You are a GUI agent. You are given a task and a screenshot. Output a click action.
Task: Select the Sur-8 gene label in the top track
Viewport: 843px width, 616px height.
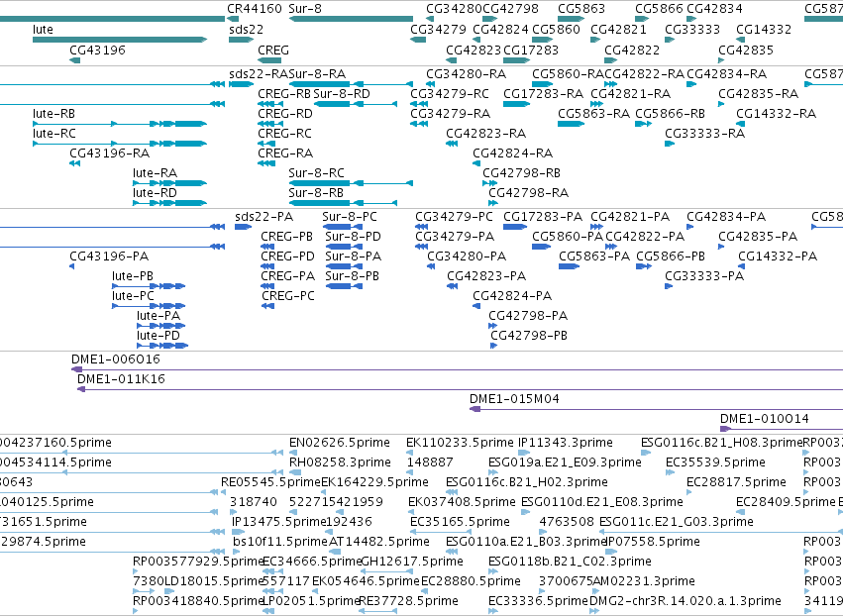(305, 9)
